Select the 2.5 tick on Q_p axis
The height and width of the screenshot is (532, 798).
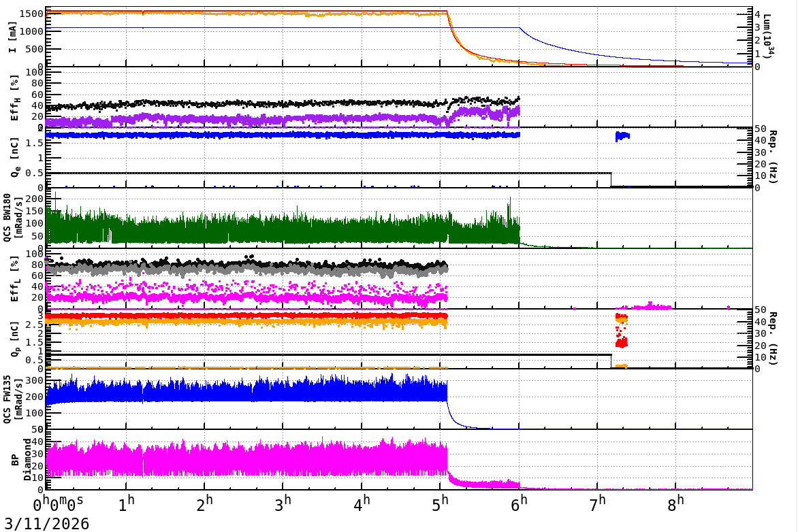click(x=35, y=325)
